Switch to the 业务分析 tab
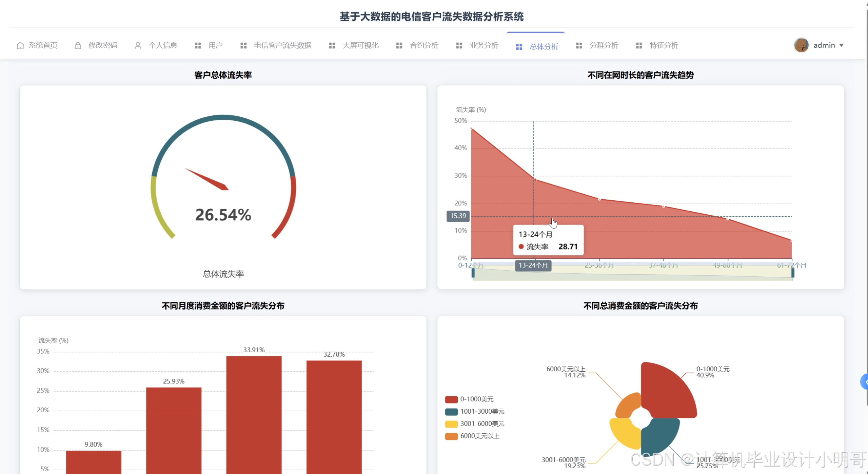 click(x=484, y=45)
